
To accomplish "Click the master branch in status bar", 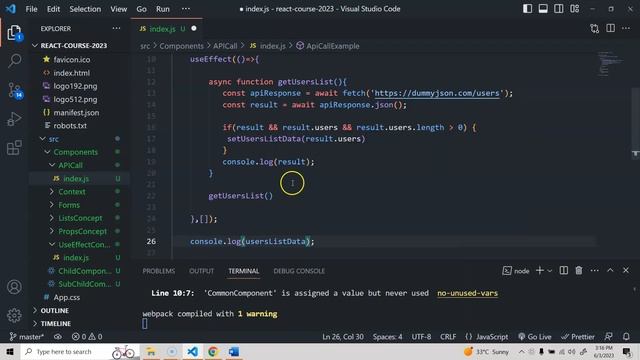I will [x=27, y=337].
